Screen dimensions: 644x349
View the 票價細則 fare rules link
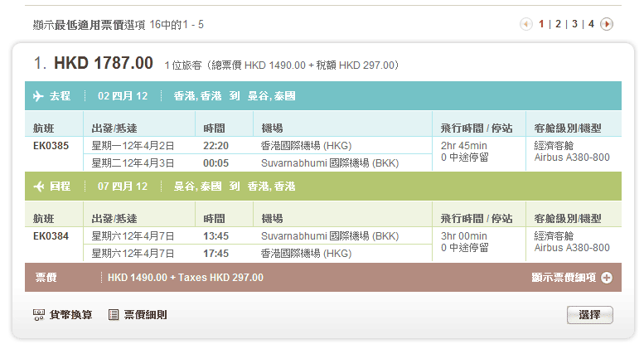145,315
